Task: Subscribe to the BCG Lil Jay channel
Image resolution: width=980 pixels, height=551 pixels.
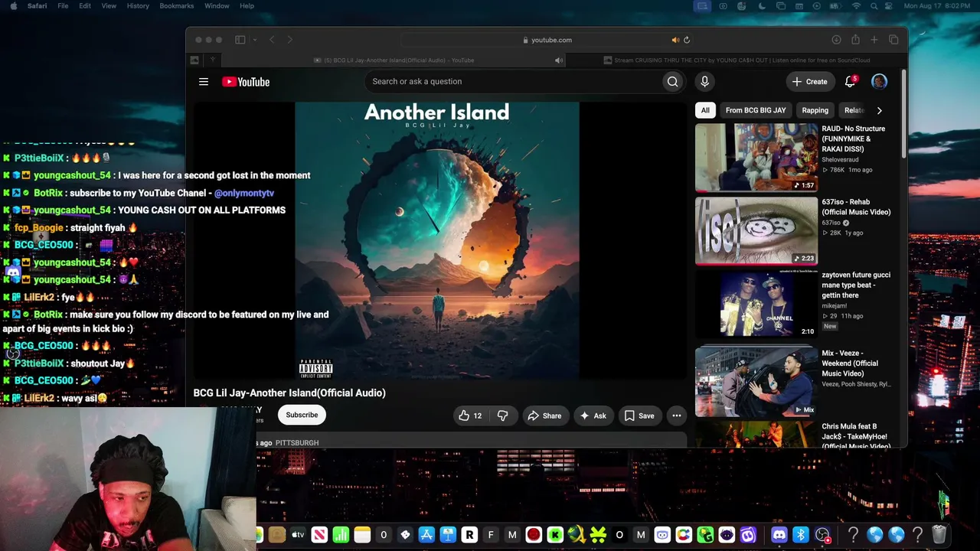Action: pyautogui.click(x=302, y=415)
